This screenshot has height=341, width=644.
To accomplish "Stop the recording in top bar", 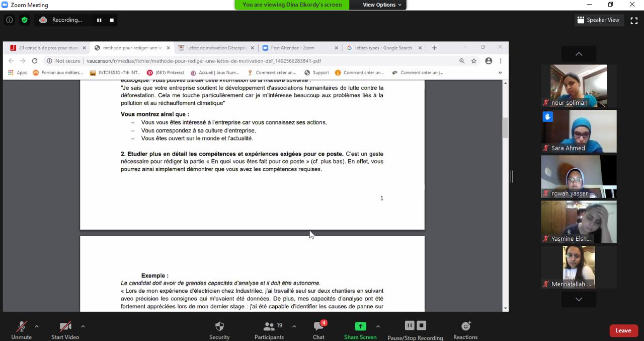I will (x=112, y=20).
